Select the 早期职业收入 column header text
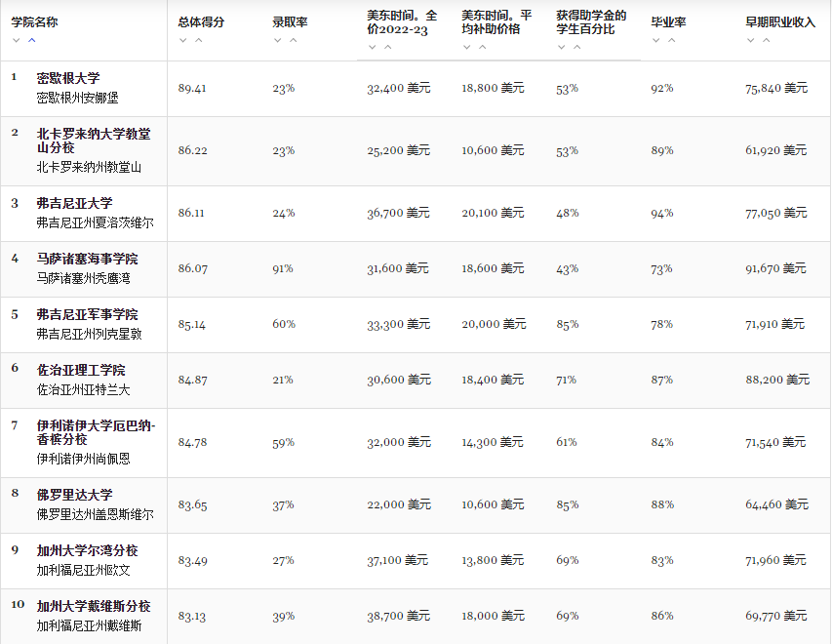This screenshot has height=644, width=832. pos(780,22)
